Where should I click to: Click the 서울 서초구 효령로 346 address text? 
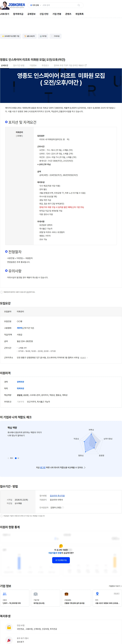107,603
